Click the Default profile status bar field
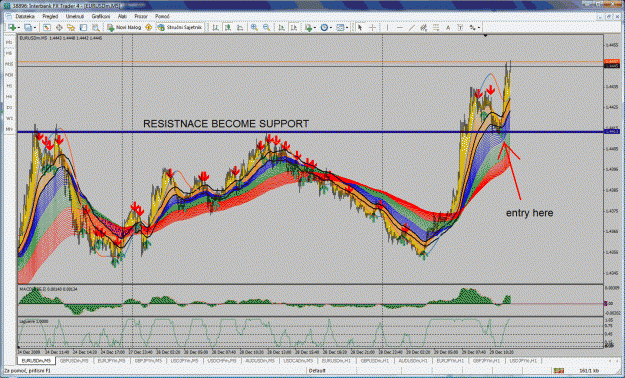Viewport: 625px width, 378px height. point(317,371)
